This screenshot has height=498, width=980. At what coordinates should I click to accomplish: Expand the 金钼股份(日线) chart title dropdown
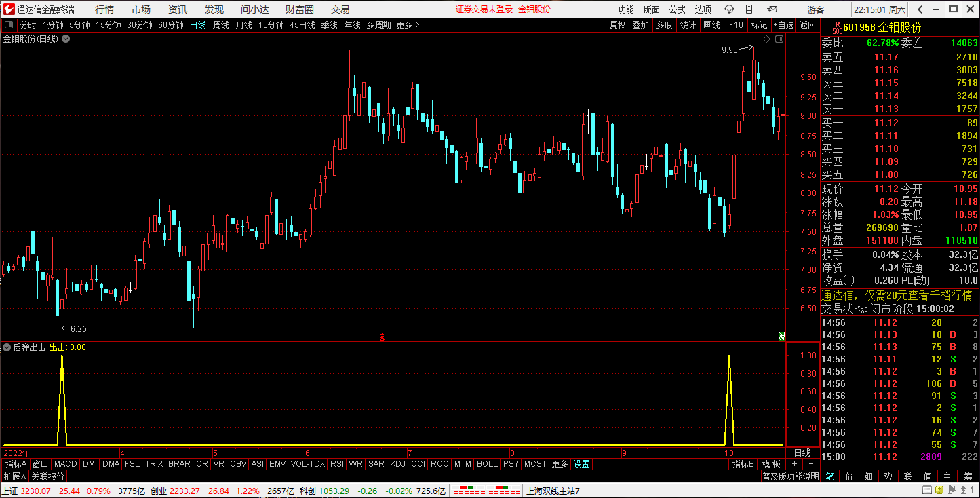point(66,39)
